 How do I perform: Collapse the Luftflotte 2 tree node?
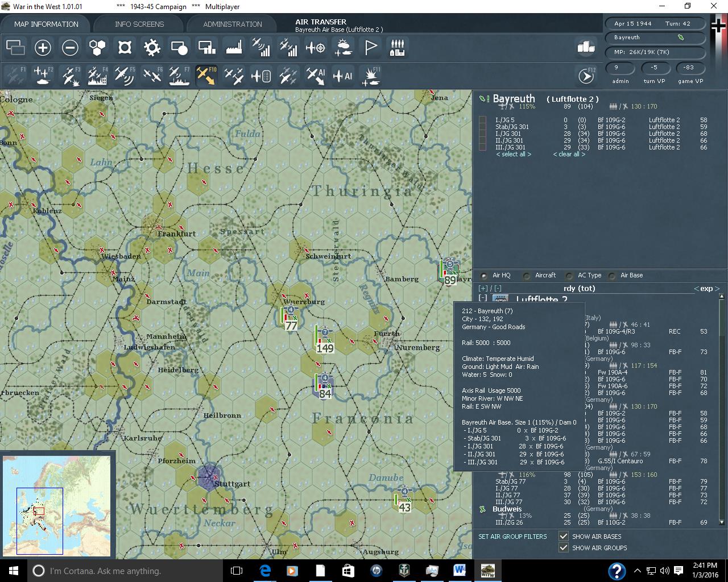pos(483,298)
